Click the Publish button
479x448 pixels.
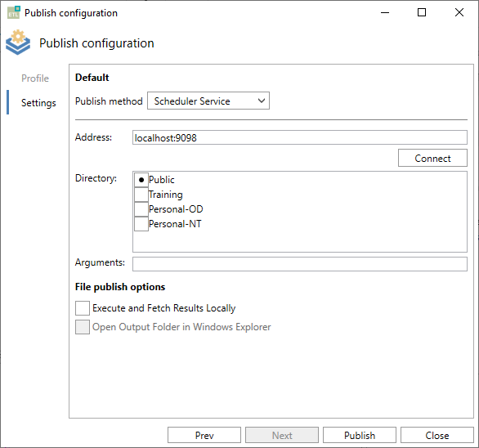click(360, 435)
